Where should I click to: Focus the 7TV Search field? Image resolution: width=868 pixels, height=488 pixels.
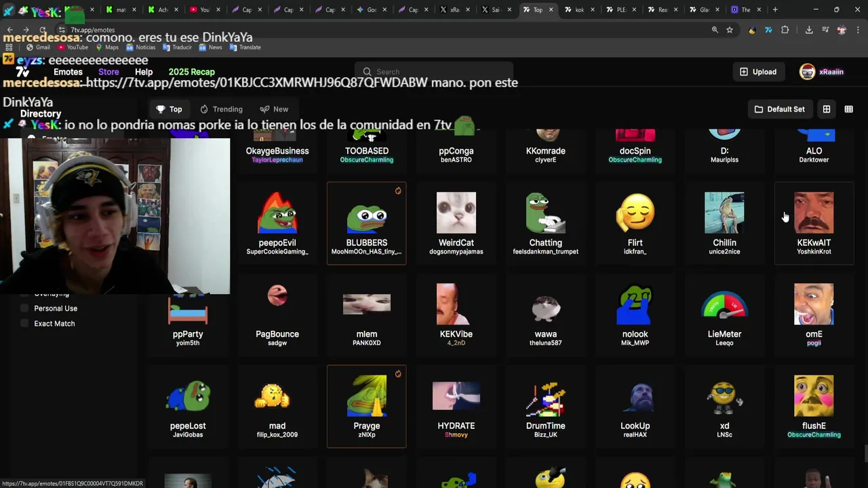pos(434,72)
